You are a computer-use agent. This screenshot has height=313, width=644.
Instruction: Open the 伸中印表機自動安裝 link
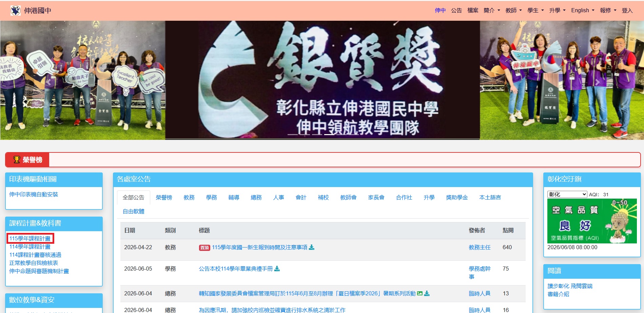tap(34, 195)
